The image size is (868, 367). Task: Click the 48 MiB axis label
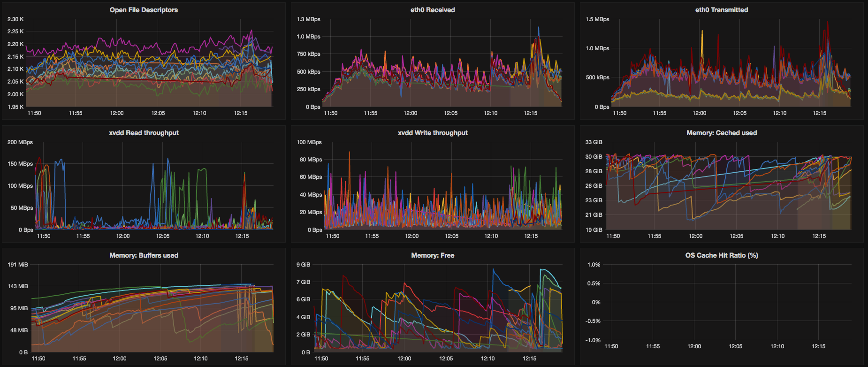(x=19, y=330)
